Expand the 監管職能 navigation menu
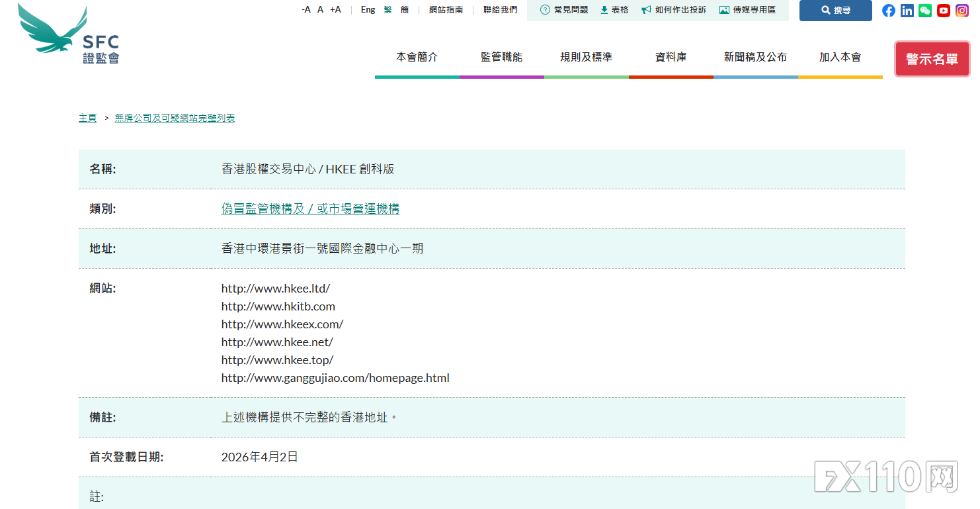 point(501,58)
